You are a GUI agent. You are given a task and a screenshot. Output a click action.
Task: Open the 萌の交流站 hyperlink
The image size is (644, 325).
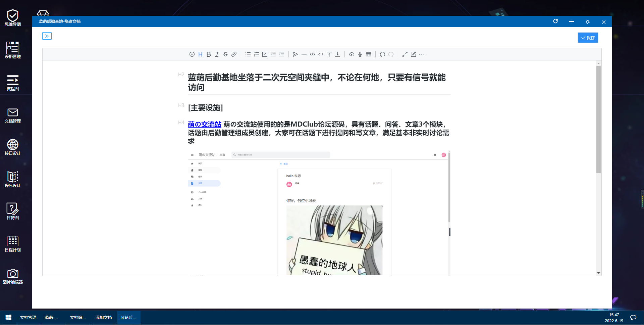pyautogui.click(x=204, y=124)
